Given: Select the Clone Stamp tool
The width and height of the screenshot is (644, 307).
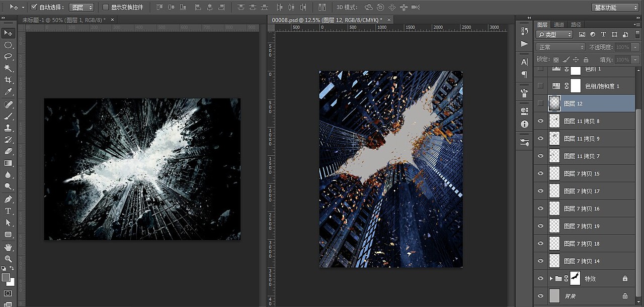Looking at the screenshot, I should [x=8, y=128].
